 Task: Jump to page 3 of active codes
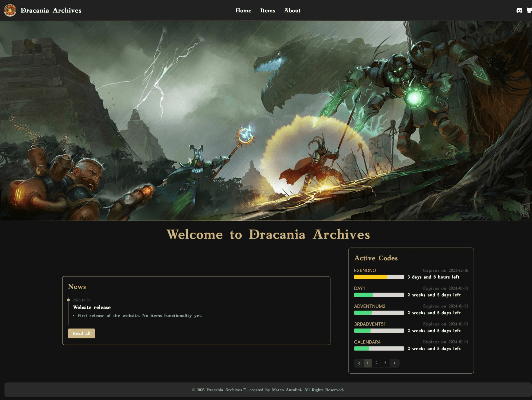click(x=385, y=363)
